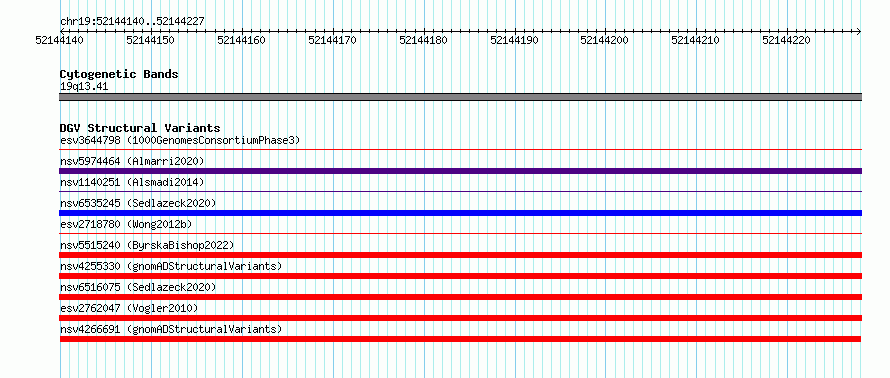Open variant nsv4266691 gnomAD label
The width and height of the screenshot is (890, 378).
171,329
